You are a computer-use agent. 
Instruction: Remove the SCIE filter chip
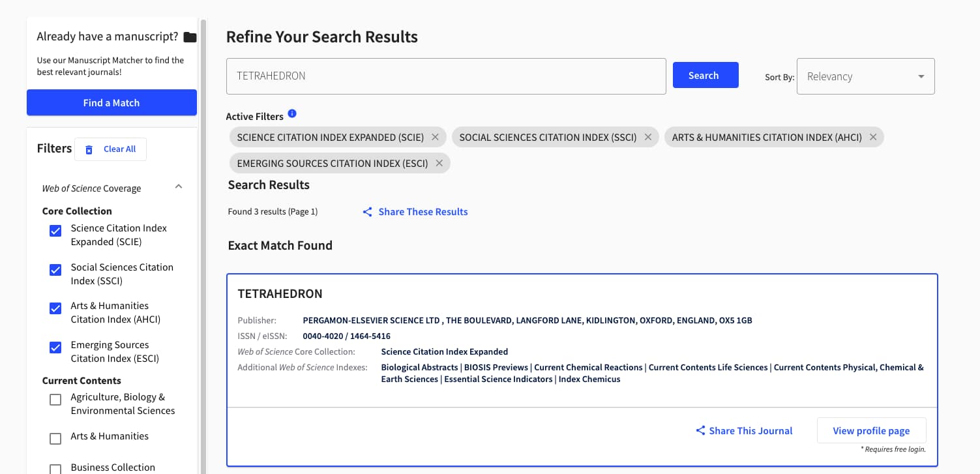(435, 137)
